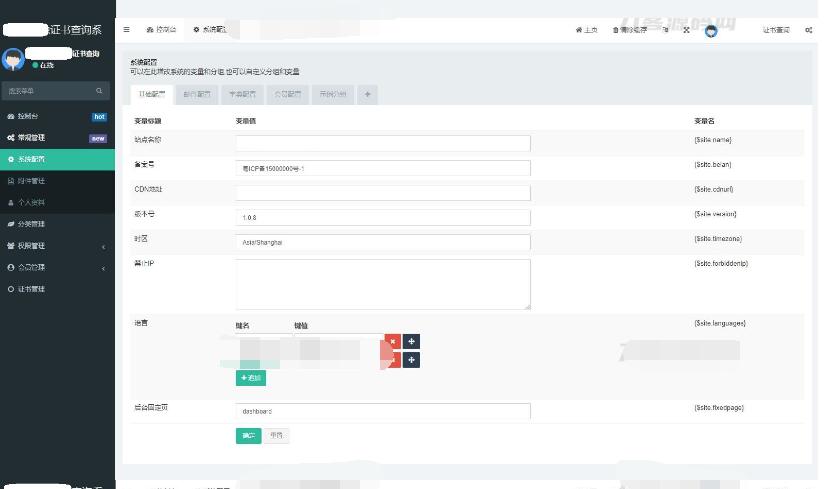This screenshot has width=827, height=489.
Task: Open 分类管理 in the sidebar
Action: tap(57, 224)
